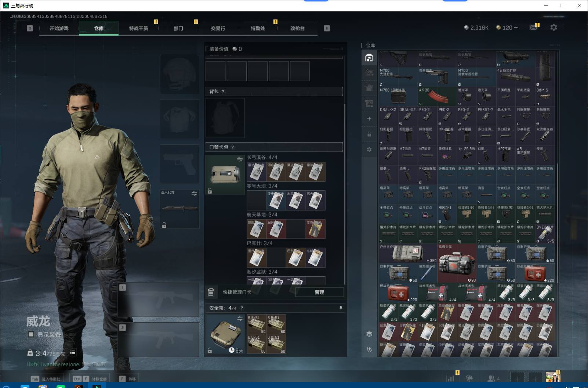Go to the 部门 tab
This screenshot has height=388, width=588.
pos(178,28)
